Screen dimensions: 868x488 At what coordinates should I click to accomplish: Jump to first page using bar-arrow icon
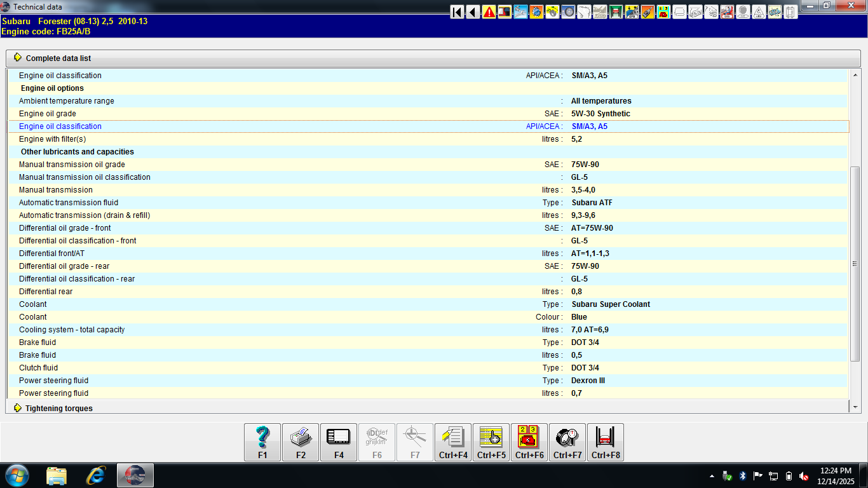pyautogui.click(x=457, y=12)
